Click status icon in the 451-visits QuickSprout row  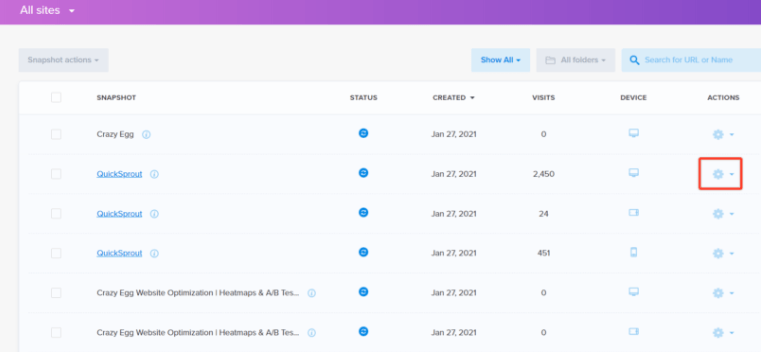pos(363,252)
